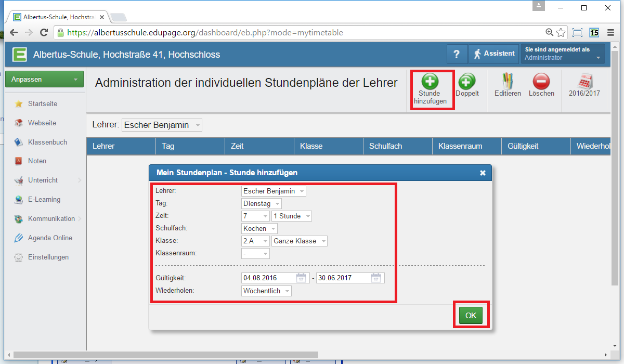624x364 pixels.
Task: Open the Klasse dropdown showing 2.A
Action: click(x=255, y=241)
